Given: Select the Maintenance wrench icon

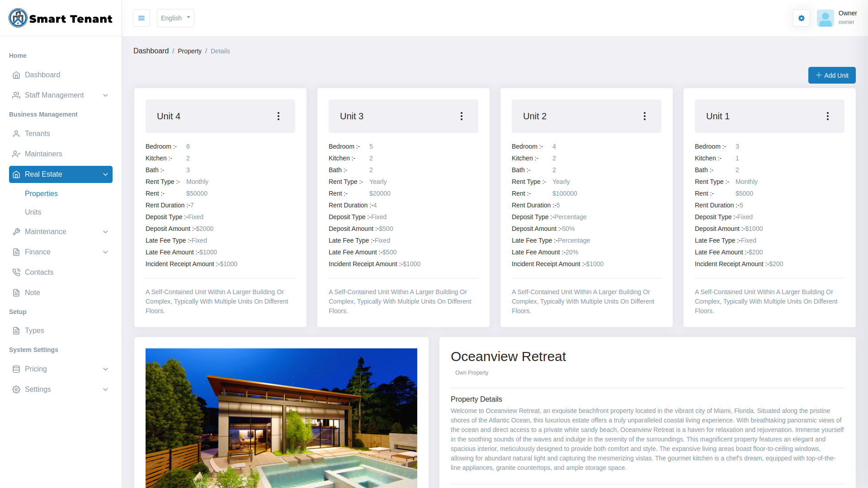Looking at the screenshot, I should [x=16, y=232].
